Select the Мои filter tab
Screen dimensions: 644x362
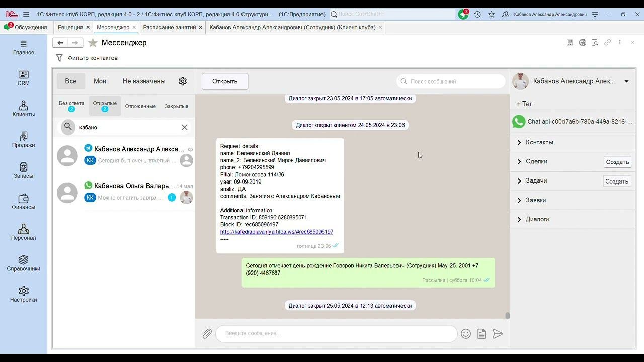pos(100,81)
